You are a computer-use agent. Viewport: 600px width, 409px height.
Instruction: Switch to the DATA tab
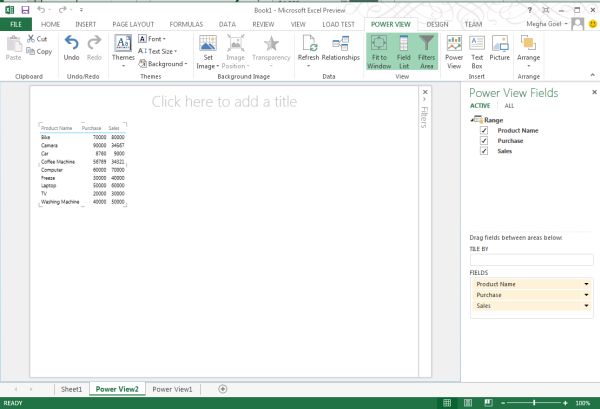(227, 24)
